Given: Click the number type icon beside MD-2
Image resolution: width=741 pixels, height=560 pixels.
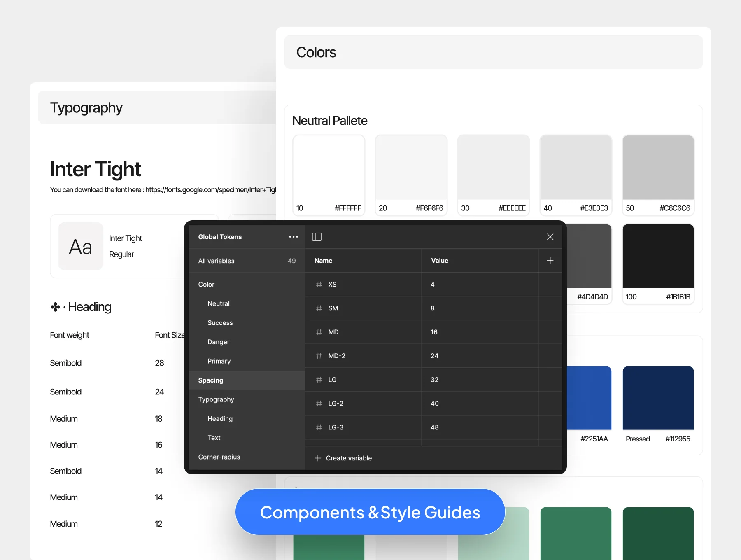Looking at the screenshot, I should tap(319, 356).
